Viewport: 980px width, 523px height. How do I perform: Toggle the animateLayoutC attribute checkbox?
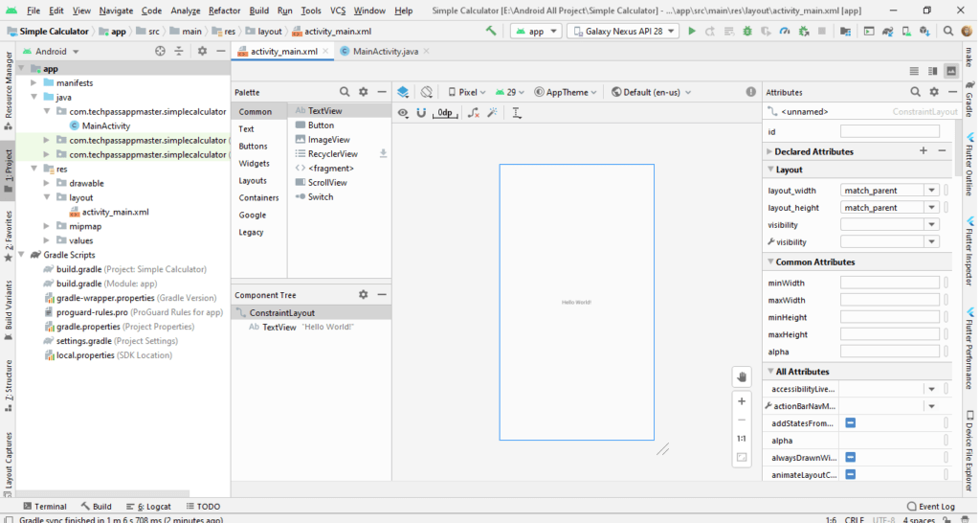851,474
